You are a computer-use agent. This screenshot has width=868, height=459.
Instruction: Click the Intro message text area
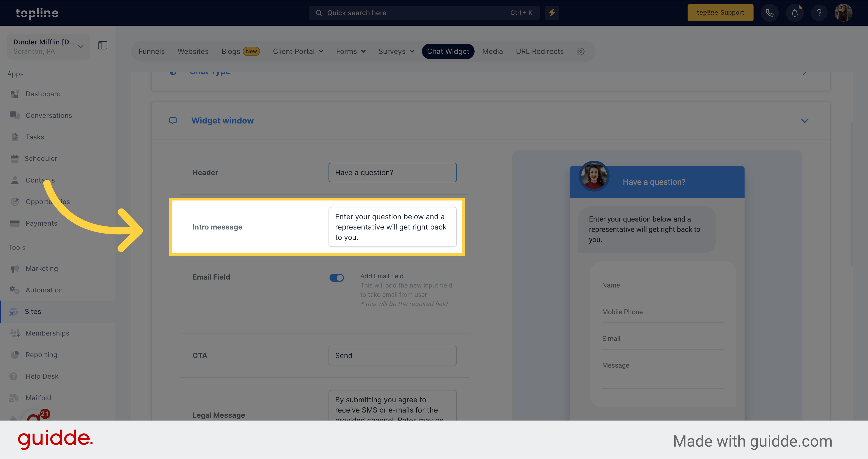tap(392, 227)
